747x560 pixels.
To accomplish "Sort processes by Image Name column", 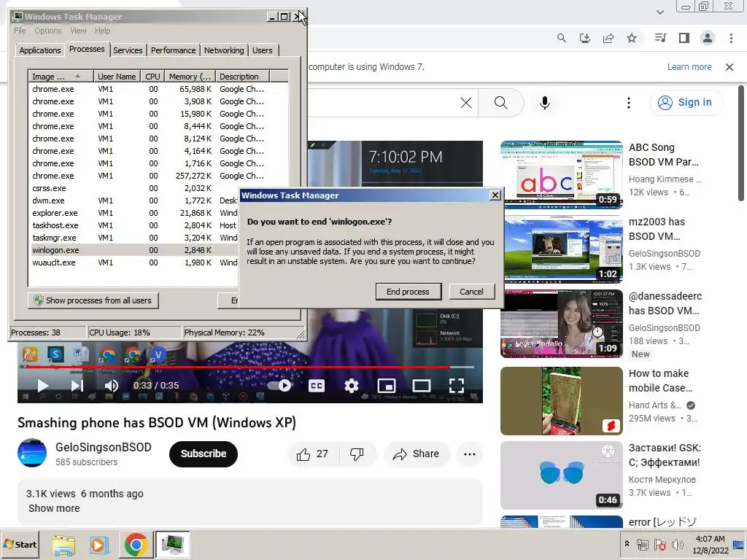I will click(x=61, y=76).
